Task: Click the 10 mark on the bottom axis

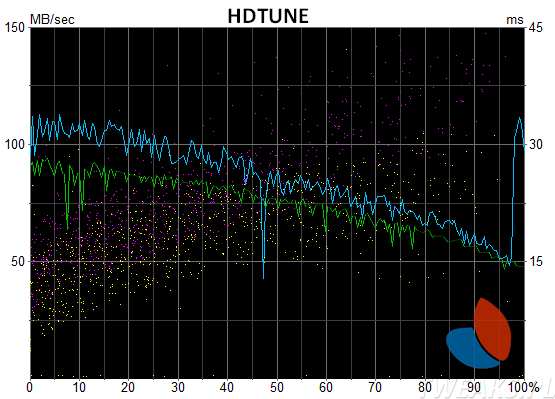Action: pyautogui.click(x=79, y=387)
